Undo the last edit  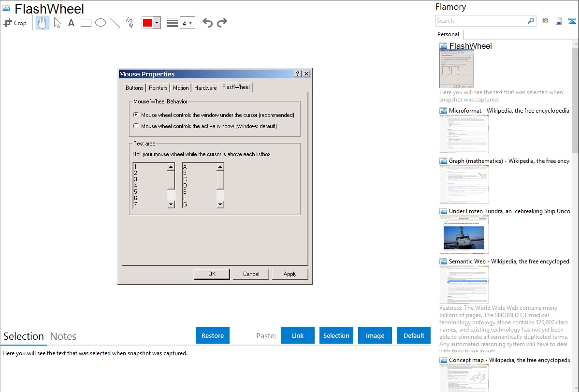point(207,23)
